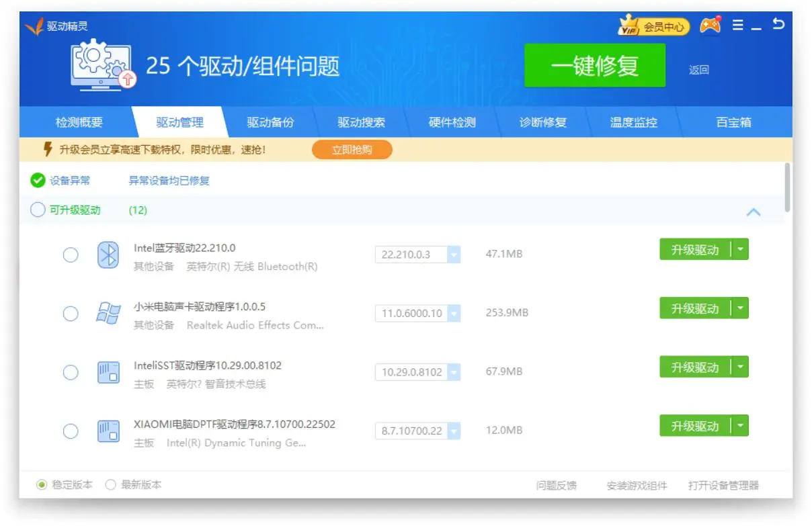Click the return arrow icon at top right
This screenshot has width=812, height=526.
(x=778, y=25)
